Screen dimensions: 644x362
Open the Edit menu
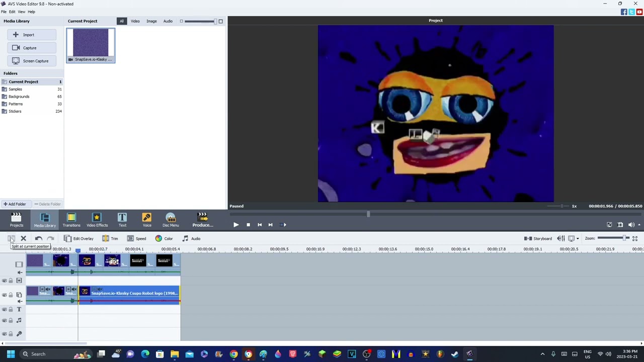(x=12, y=12)
